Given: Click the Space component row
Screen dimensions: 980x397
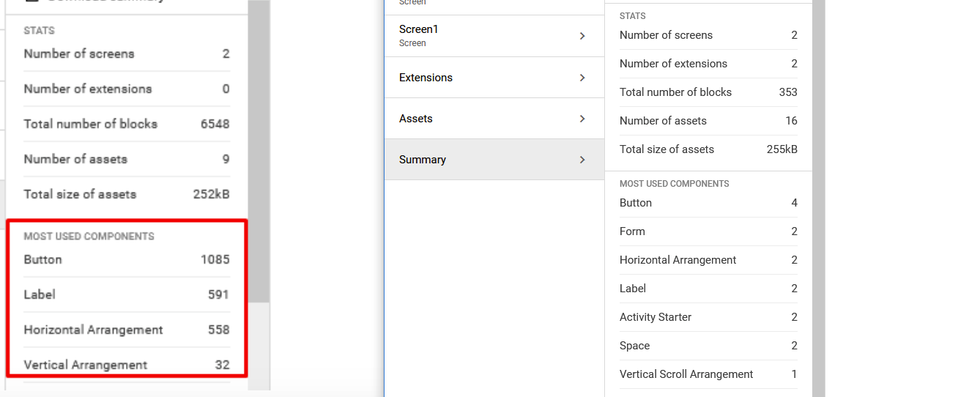Looking at the screenshot, I should point(708,346).
